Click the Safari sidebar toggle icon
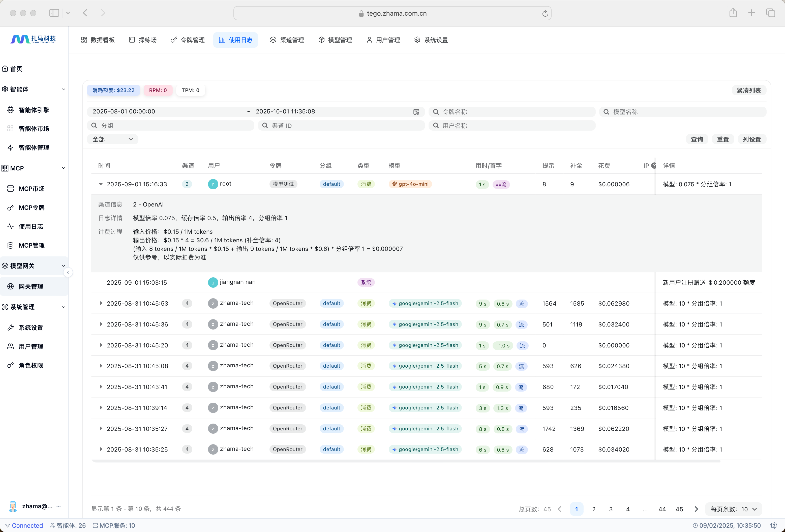This screenshot has height=532, width=785. tap(54, 13)
